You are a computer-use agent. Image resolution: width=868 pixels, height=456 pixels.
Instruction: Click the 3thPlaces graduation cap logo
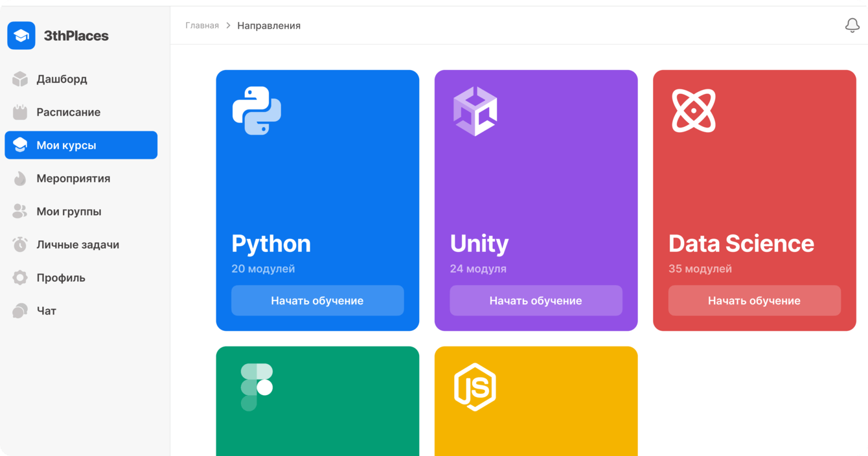click(21, 36)
